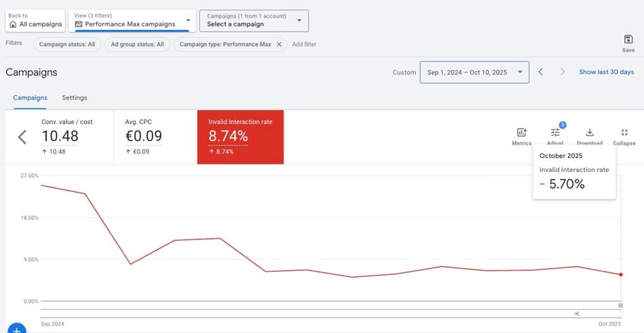Collapse the chart panel
This screenshot has height=333, width=644.
point(624,133)
